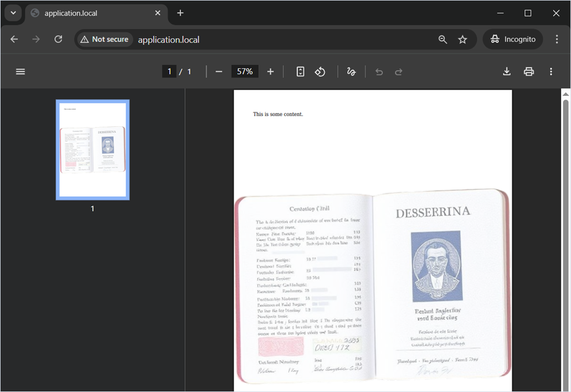Click the zoom in plus button
The height and width of the screenshot is (392, 571).
270,71
